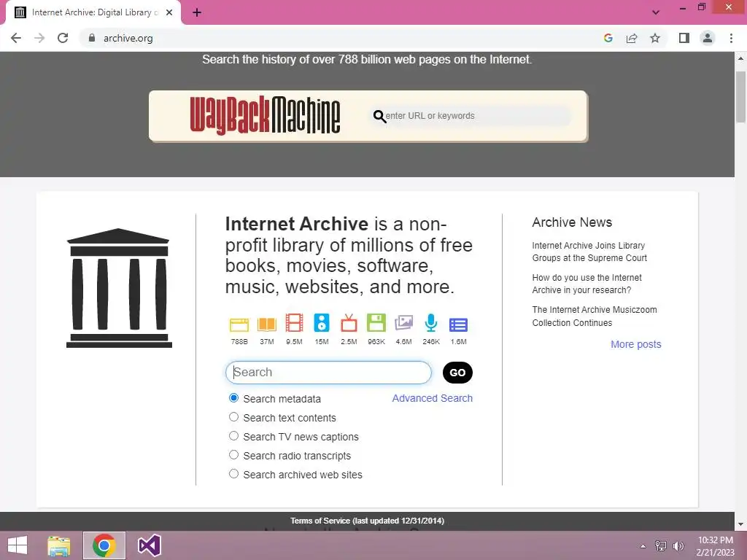This screenshot has height=560, width=747.
Task: Bookmark this page with the star icon
Action: pyautogui.click(x=655, y=38)
